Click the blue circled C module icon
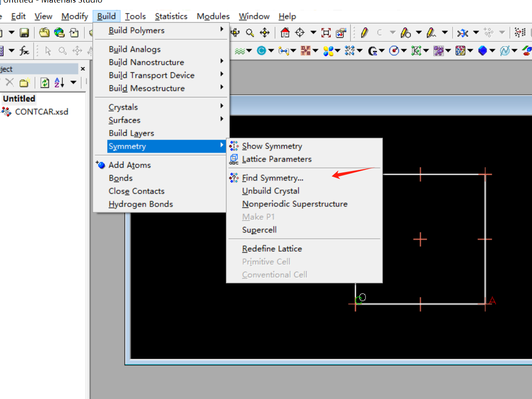Screen dimensions: 532x399 tap(261, 51)
